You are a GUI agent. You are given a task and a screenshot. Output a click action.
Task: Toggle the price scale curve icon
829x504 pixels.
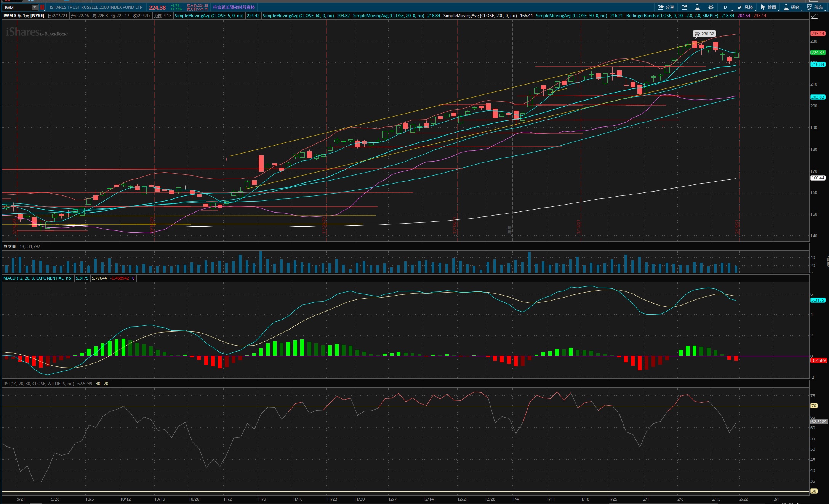(x=815, y=16)
